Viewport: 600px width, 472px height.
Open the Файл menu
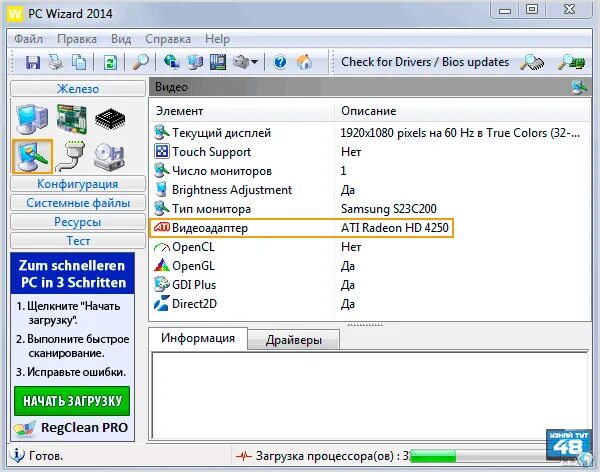coord(28,39)
